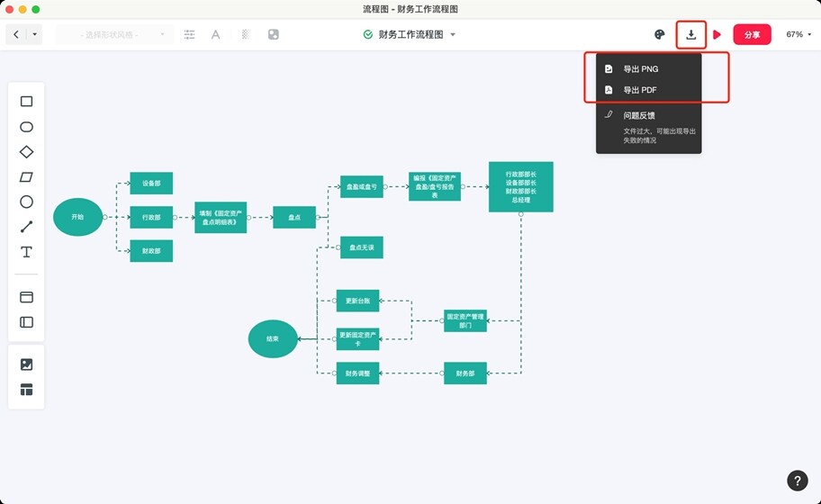Insert an image from the sidebar
821x504 pixels.
(26, 364)
